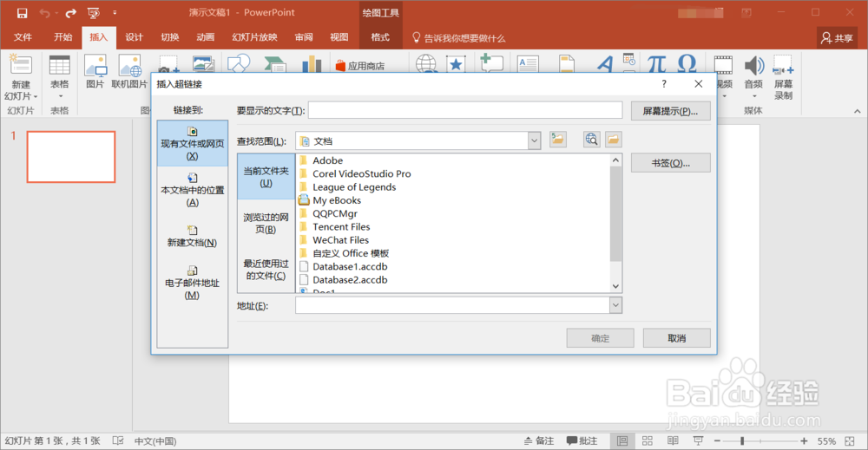The width and height of the screenshot is (868, 450).
Task: Open the Design (设计) tab
Action: pyautogui.click(x=134, y=37)
